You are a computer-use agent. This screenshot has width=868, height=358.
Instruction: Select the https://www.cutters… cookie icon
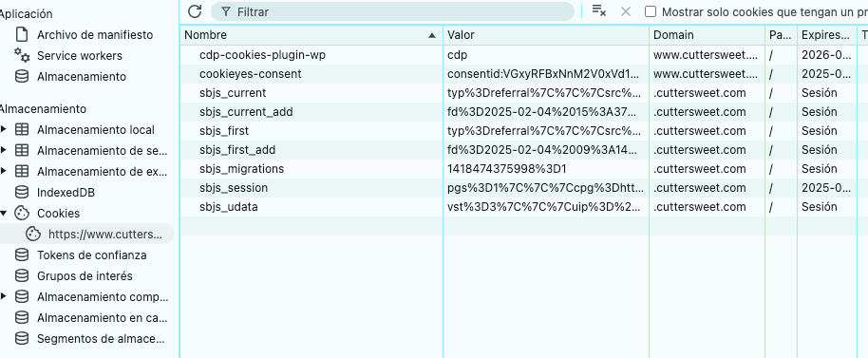pos(33,234)
